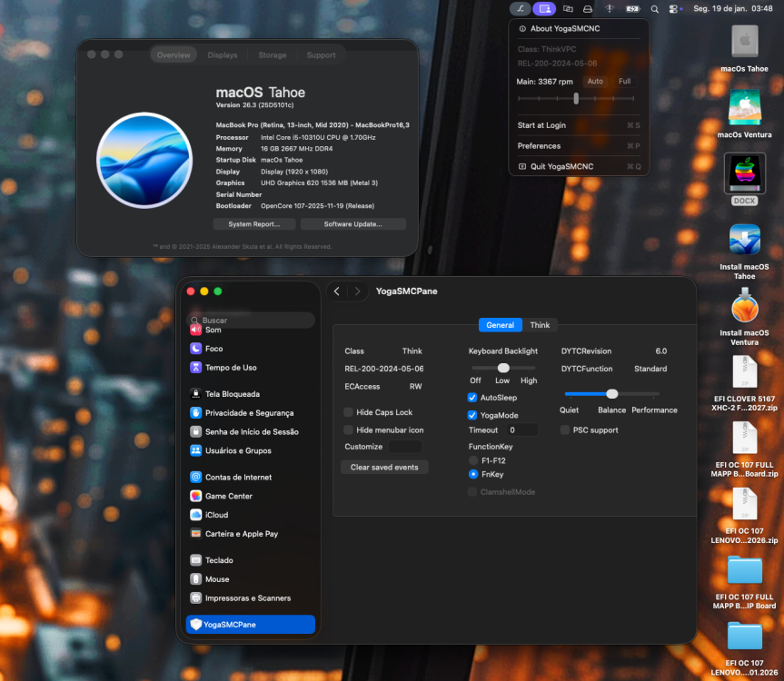The width and height of the screenshot is (784, 681).
Task: Adjust DYTC Quiet-Performance slider
Action: 611,394
